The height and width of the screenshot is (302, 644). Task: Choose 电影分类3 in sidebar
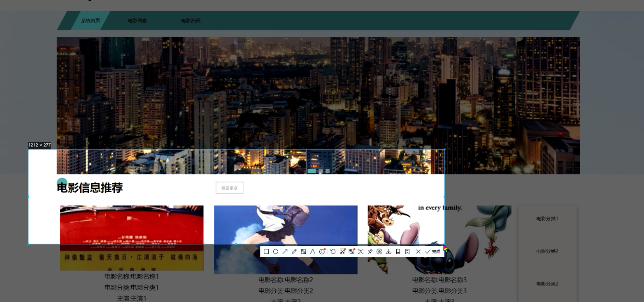coord(547,284)
